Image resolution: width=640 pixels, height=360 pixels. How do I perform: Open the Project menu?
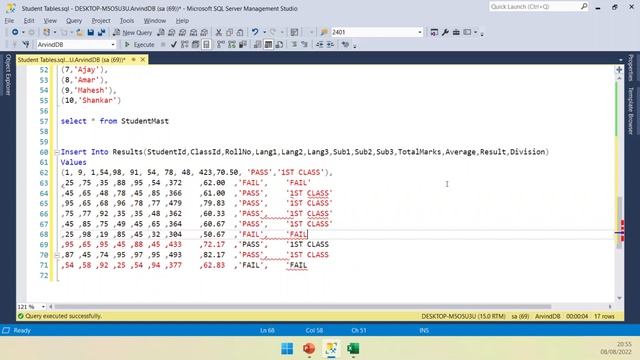click(x=101, y=20)
